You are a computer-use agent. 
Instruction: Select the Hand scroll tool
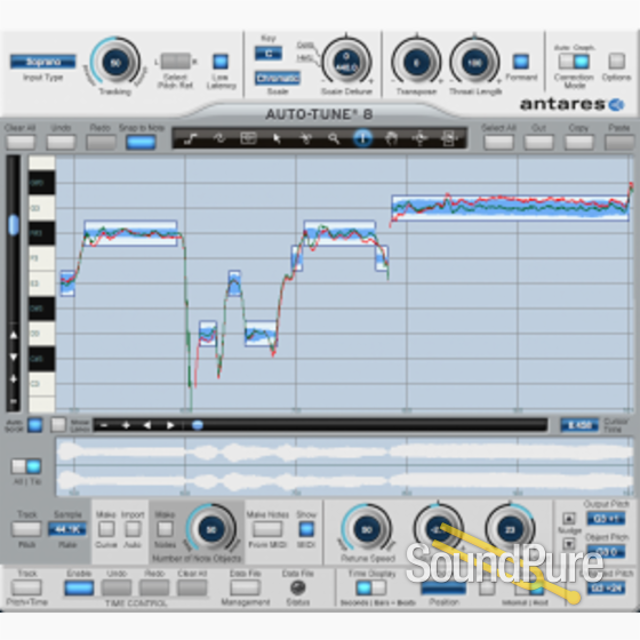(x=391, y=138)
